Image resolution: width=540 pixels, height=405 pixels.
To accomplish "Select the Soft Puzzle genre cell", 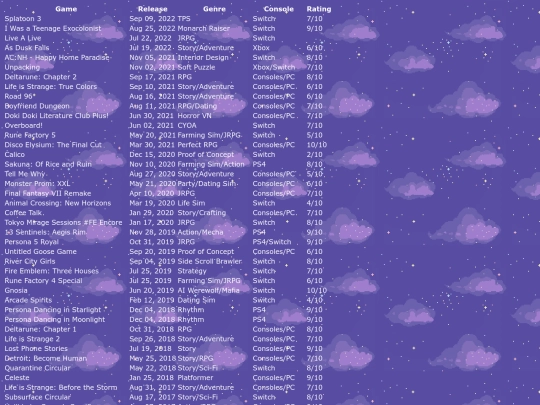I will (x=196, y=67).
